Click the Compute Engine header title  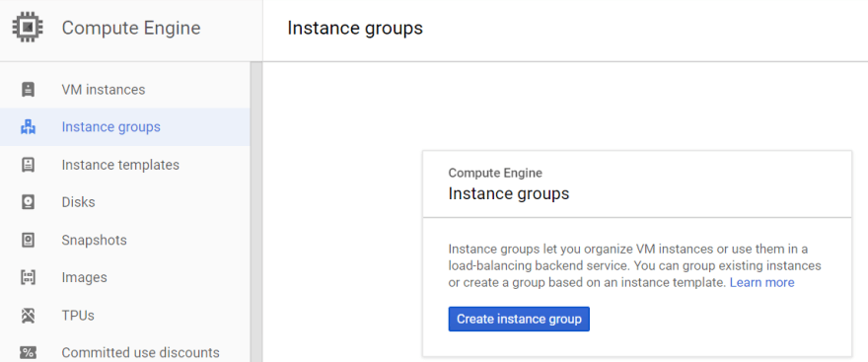(x=131, y=28)
